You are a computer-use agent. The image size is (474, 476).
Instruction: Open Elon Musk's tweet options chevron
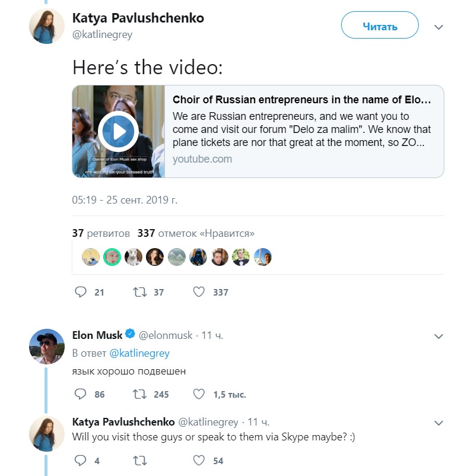pos(439,337)
